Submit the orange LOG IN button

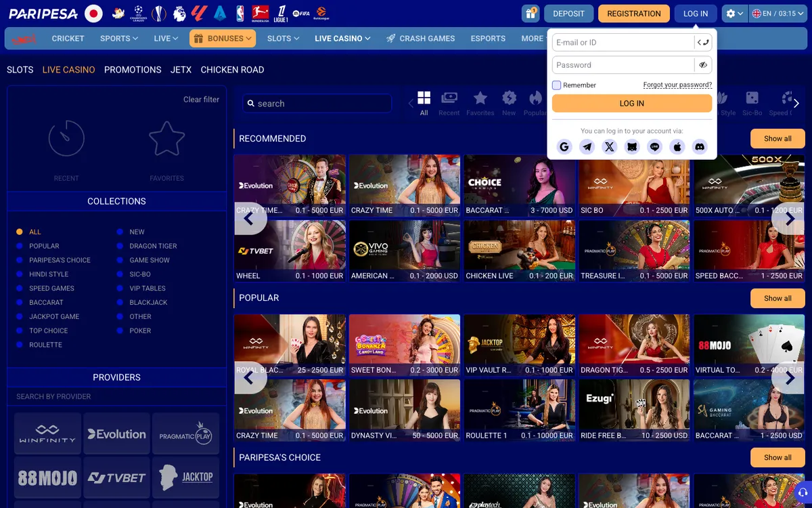[632, 104]
